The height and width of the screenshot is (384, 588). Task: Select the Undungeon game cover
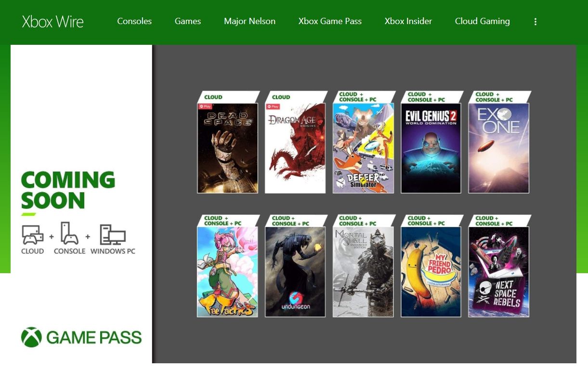coord(296,272)
